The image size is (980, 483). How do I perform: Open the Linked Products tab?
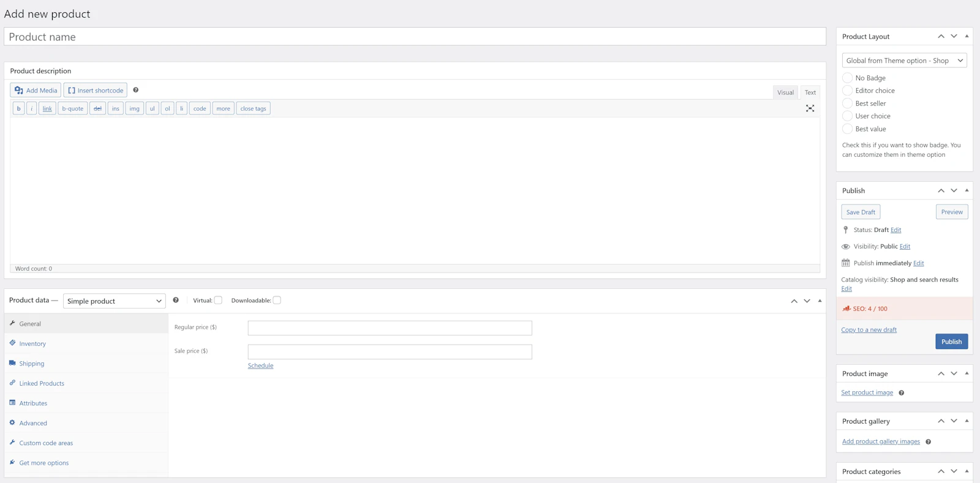(86, 383)
